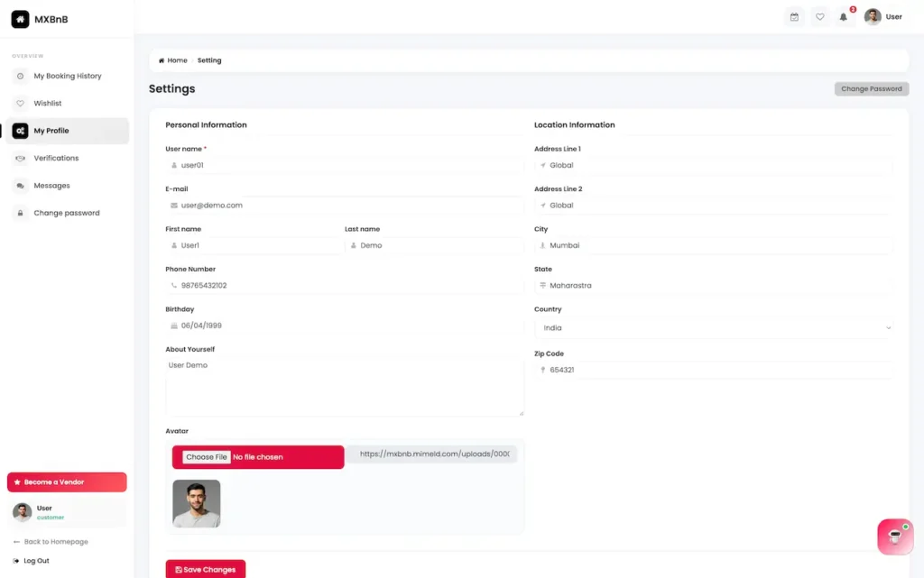Click Back to Homepage link
The width and height of the screenshot is (924, 578).
click(x=51, y=542)
